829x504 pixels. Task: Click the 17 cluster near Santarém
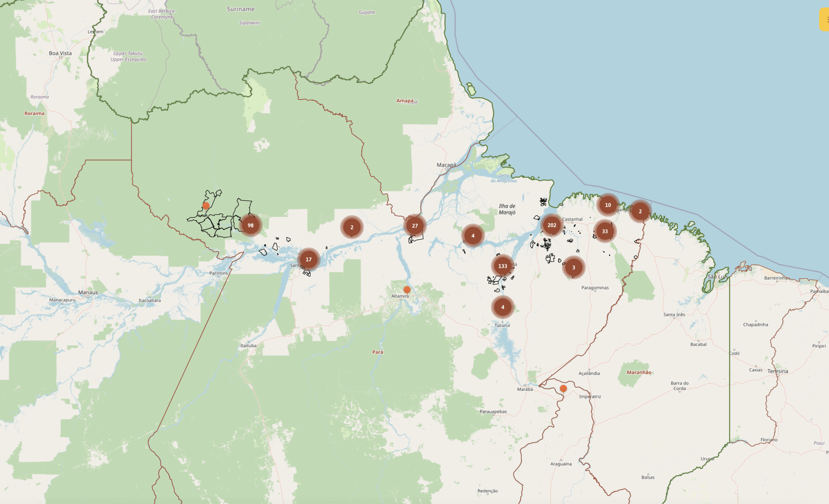pos(308,259)
